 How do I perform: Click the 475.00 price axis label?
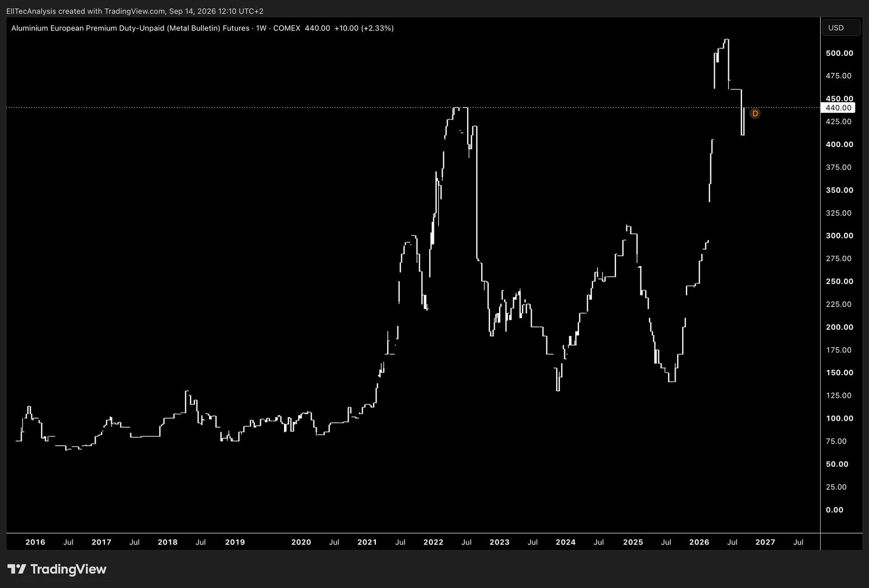[x=839, y=76]
